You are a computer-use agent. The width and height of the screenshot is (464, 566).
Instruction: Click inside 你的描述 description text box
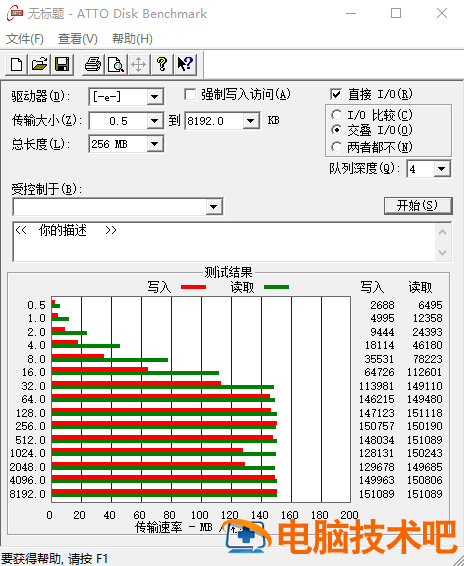click(x=224, y=242)
